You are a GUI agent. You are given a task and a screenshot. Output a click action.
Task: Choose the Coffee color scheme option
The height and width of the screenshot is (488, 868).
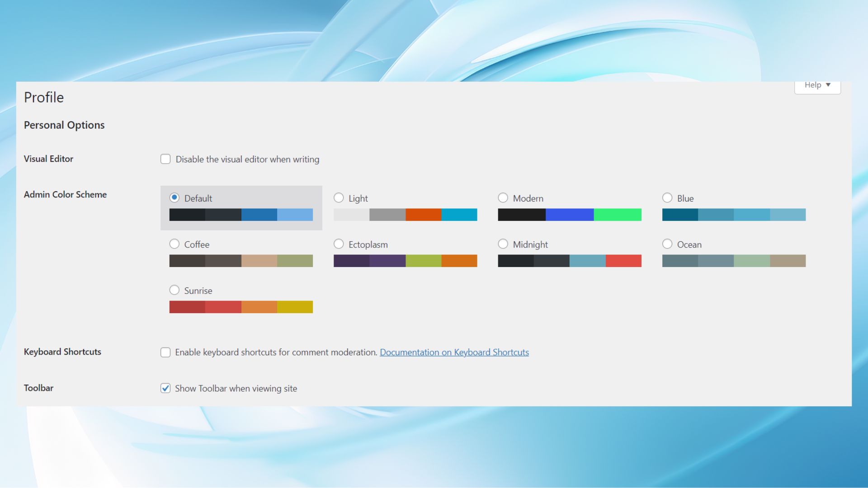(175, 244)
